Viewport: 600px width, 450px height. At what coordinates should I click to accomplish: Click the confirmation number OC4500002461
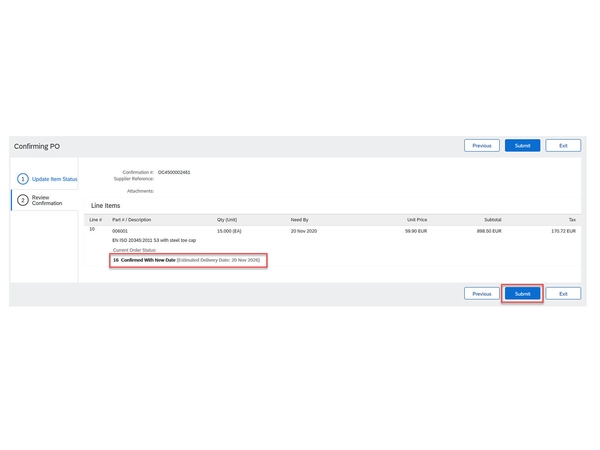pos(174,172)
